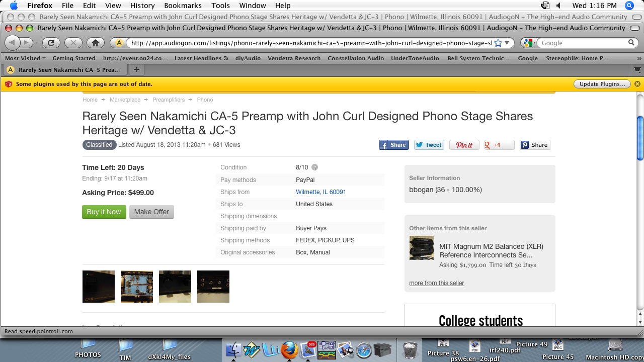Open Firefox from the Dock
The height and width of the screenshot is (362, 644).
tap(289, 350)
